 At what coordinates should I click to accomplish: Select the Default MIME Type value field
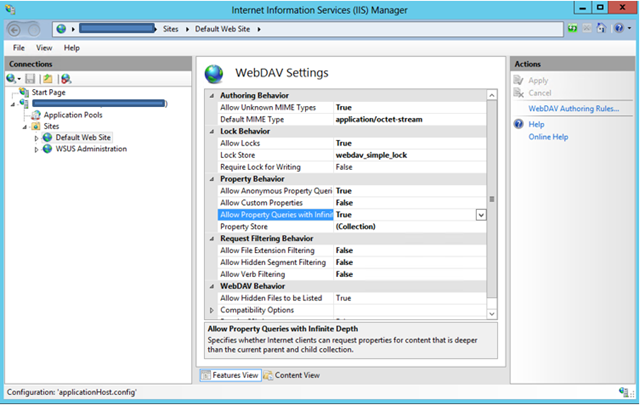click(410, 119)
